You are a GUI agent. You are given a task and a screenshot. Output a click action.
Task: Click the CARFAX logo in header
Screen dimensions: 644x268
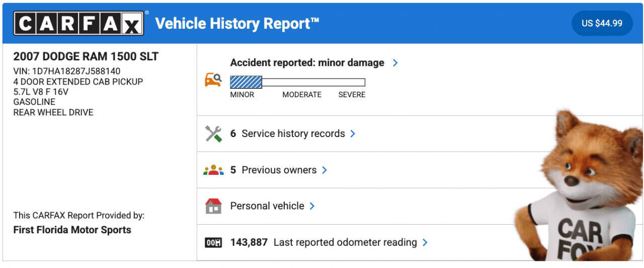pyautogui.click(x=78, y=23)
